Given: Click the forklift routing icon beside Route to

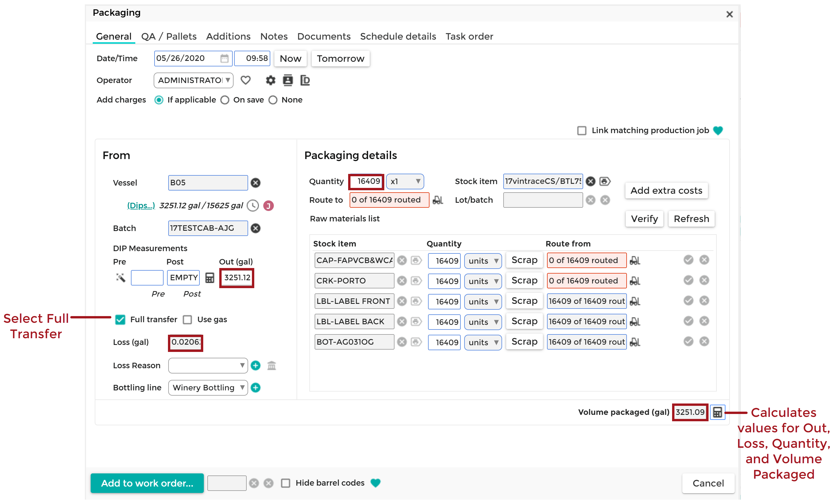Looking at the screenshot, I should click(x=438, y=200).
